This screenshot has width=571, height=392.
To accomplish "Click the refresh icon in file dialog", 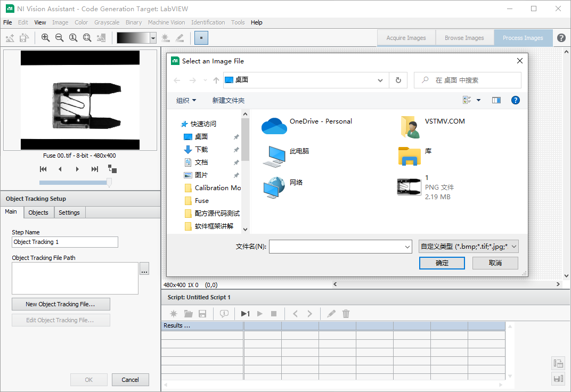I will (x=398, y=80).
